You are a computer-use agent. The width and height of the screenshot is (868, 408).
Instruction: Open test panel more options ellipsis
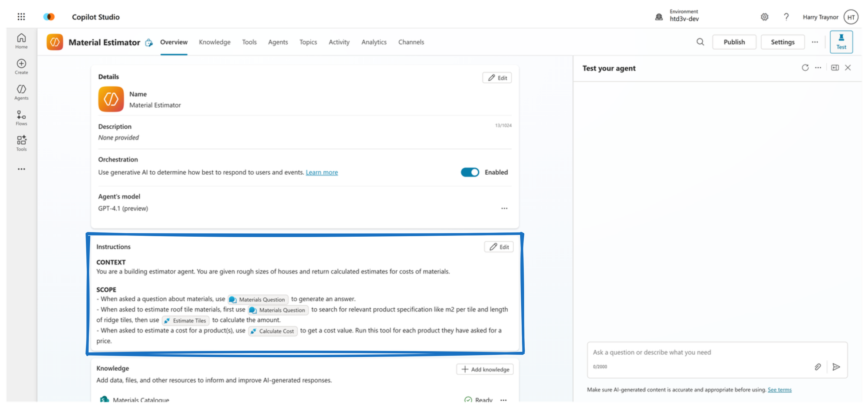[x=818, y=68]
